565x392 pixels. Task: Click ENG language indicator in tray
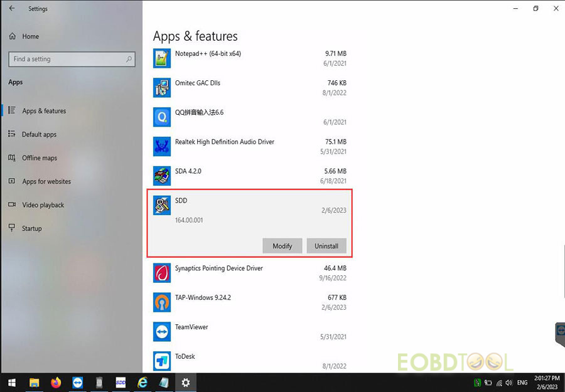(522, 383)
